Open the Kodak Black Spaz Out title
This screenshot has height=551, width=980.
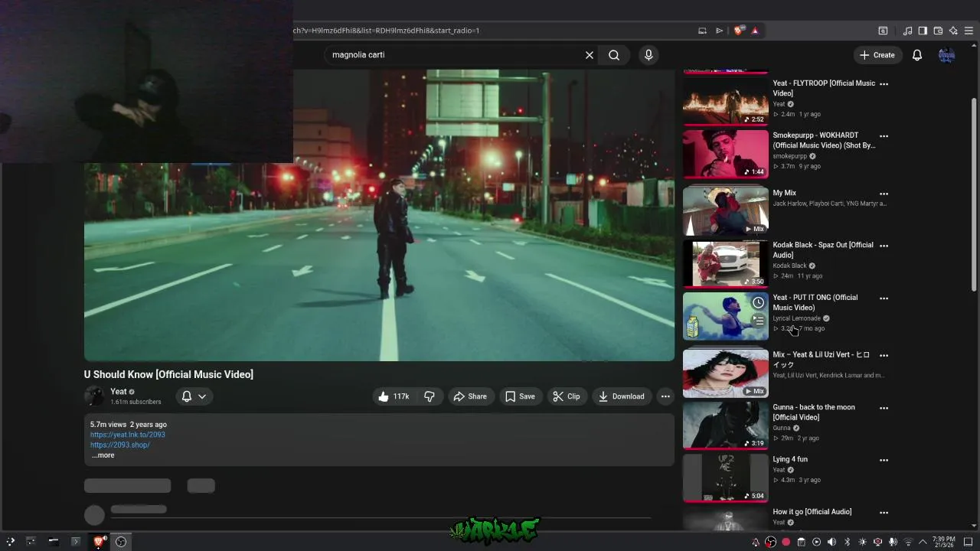click(x=822, y=250)
